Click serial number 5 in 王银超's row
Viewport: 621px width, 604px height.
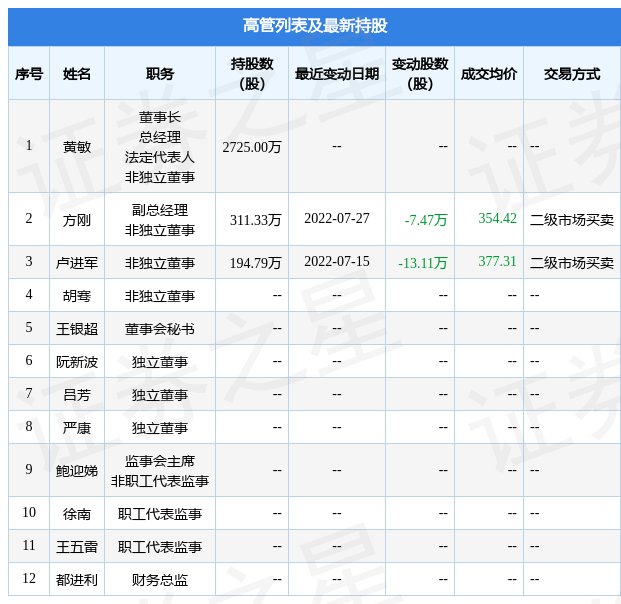pyautogui.click(x=29, y=327)
